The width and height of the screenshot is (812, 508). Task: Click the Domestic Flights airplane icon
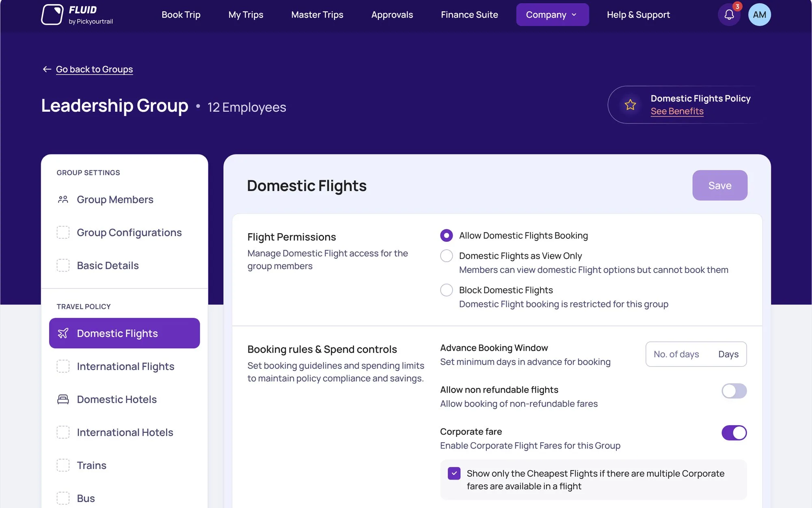tap(63, 333)
